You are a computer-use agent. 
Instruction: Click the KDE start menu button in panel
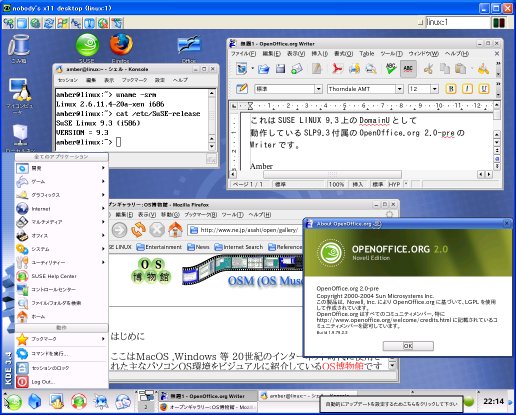13,401
